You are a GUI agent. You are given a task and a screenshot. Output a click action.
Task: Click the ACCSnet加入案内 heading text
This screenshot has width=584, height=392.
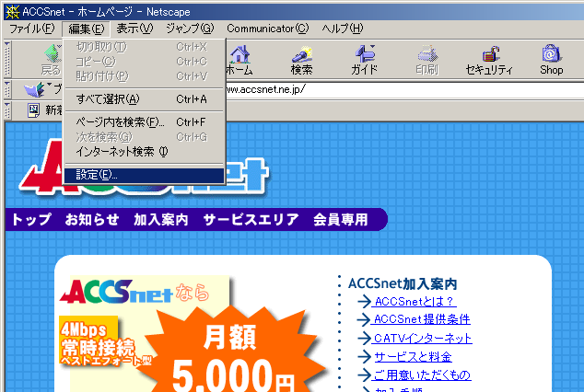[x=403, y=283]
